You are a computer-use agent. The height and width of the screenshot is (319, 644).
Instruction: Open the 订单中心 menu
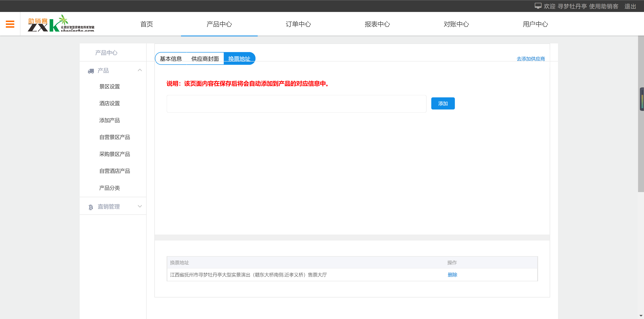298,24
